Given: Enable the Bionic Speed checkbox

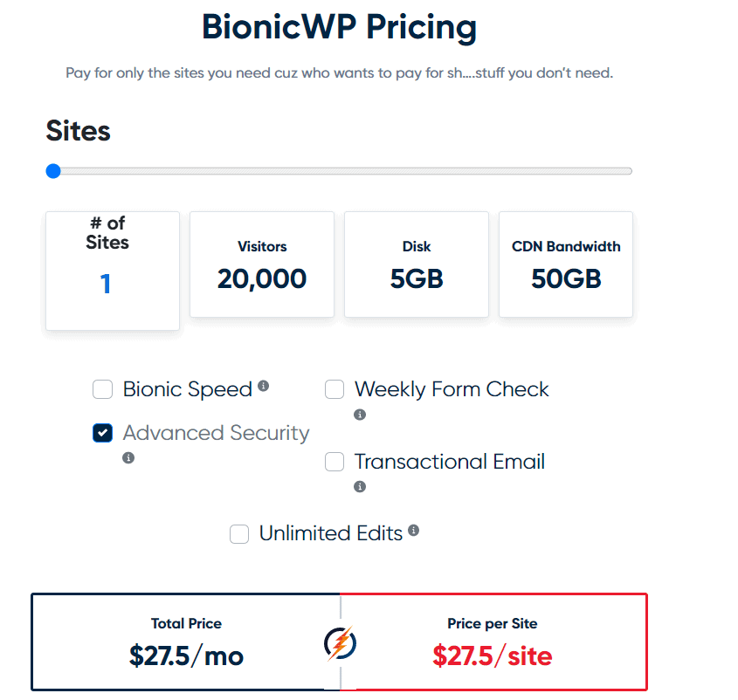Looking at the screenshot, I should pyautogui.click(x=103, y=389).
